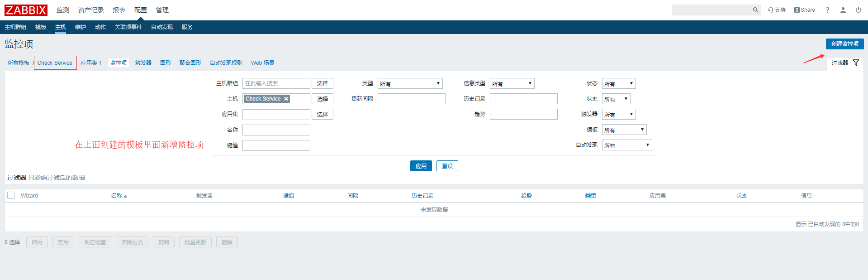Viewport: 868px width, 280px height.
Task: Open the support headset link
Action: pyautogui.click(x=777, y=10)
